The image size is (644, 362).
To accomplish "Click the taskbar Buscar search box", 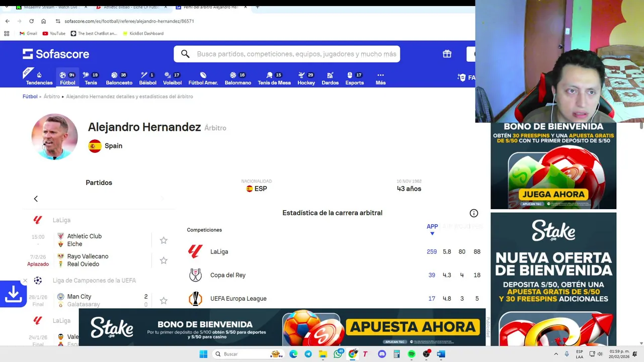I will 249,354.
